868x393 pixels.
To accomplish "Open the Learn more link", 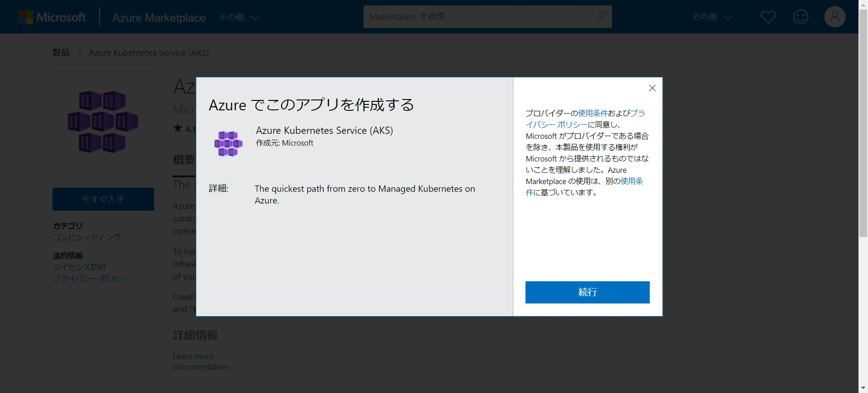I will pyautogui.click(x=193, y=356).
